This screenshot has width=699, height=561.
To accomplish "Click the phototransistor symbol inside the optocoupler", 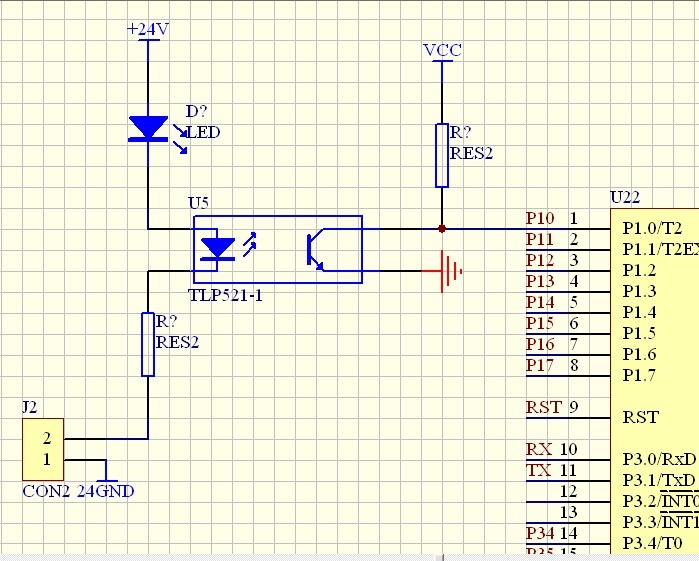I will pos(314,250).
